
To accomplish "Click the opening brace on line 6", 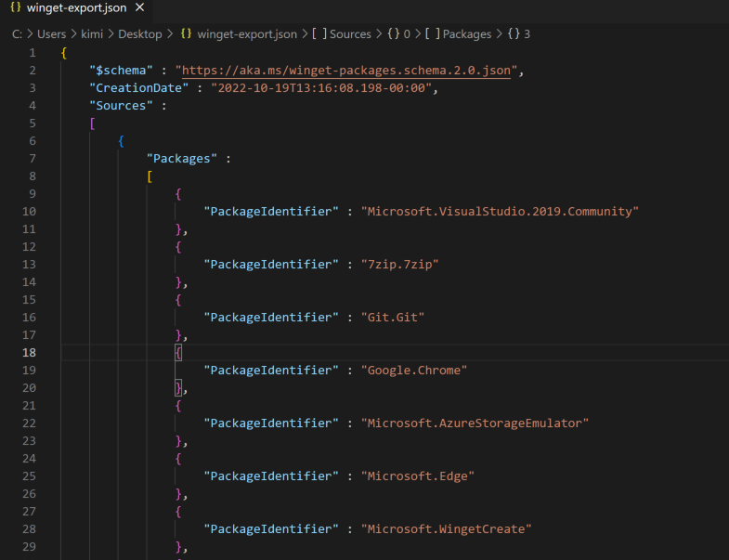I will click(121, 141).
